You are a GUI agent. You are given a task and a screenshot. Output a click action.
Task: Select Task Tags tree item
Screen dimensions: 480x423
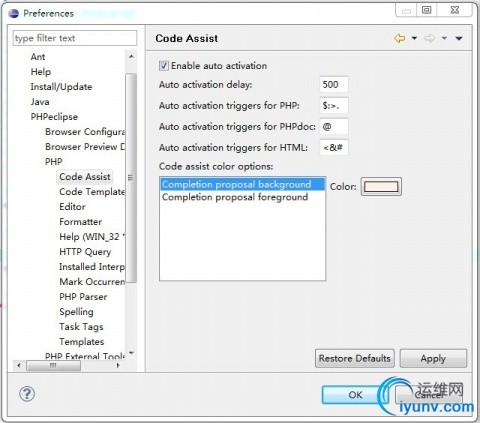81,327
